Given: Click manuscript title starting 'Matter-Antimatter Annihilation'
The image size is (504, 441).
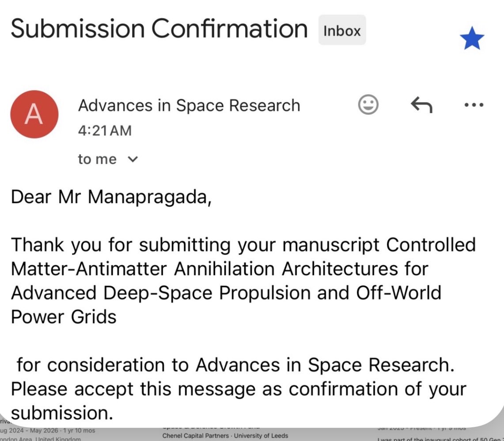Looking at the screenshot, I should click(x=220, y=268).
